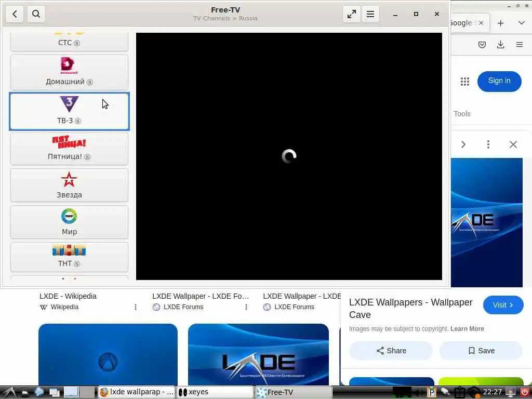The width and height of the screenshot is (532, 399).
Task: Open options for LXDE Wallpaper - LXDE Fo… result
Action: (x=246, y=307)
